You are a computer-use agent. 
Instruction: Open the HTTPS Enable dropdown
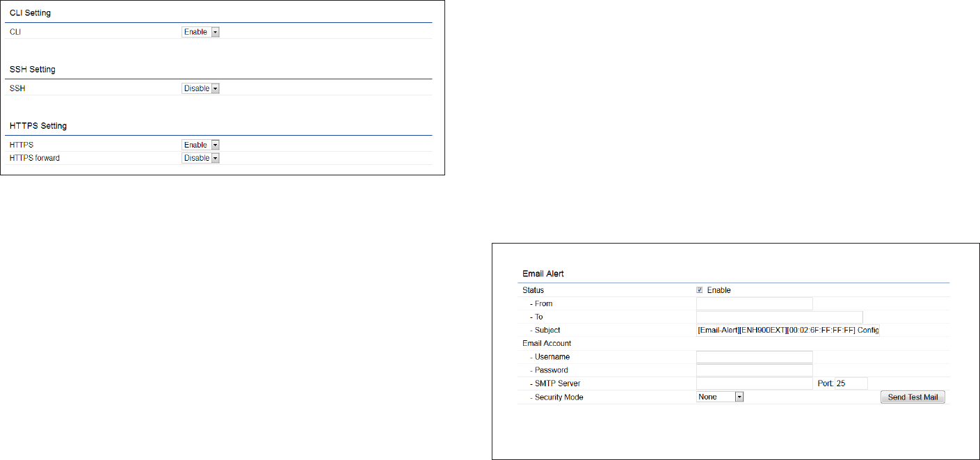point(200,145)
